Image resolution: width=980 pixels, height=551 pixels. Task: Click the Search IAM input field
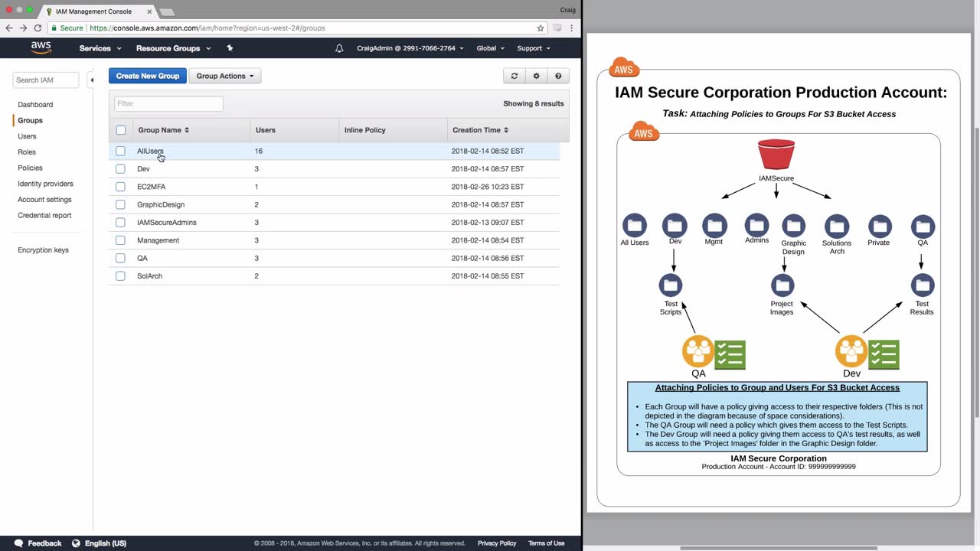pyautogui.click(x=46, y=80)
